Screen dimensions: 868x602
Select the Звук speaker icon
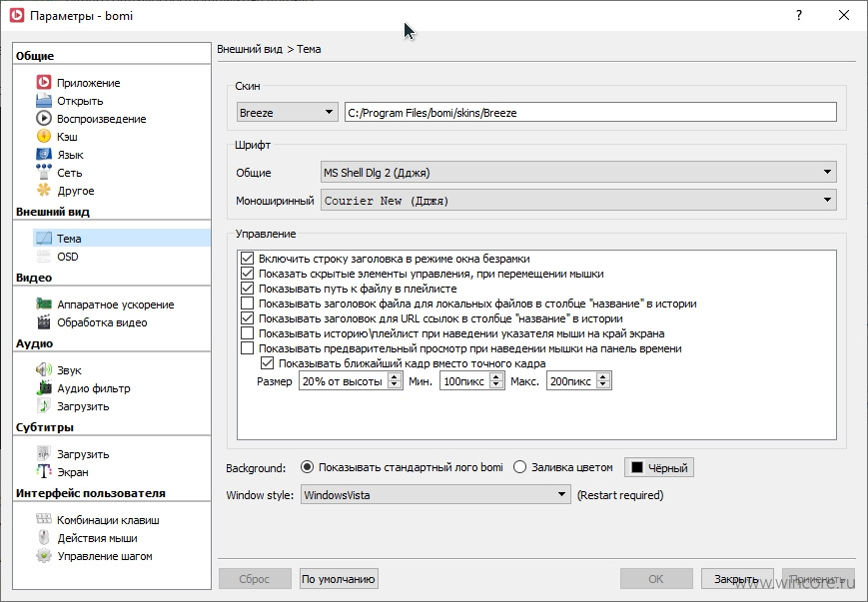tap(44, 369)
